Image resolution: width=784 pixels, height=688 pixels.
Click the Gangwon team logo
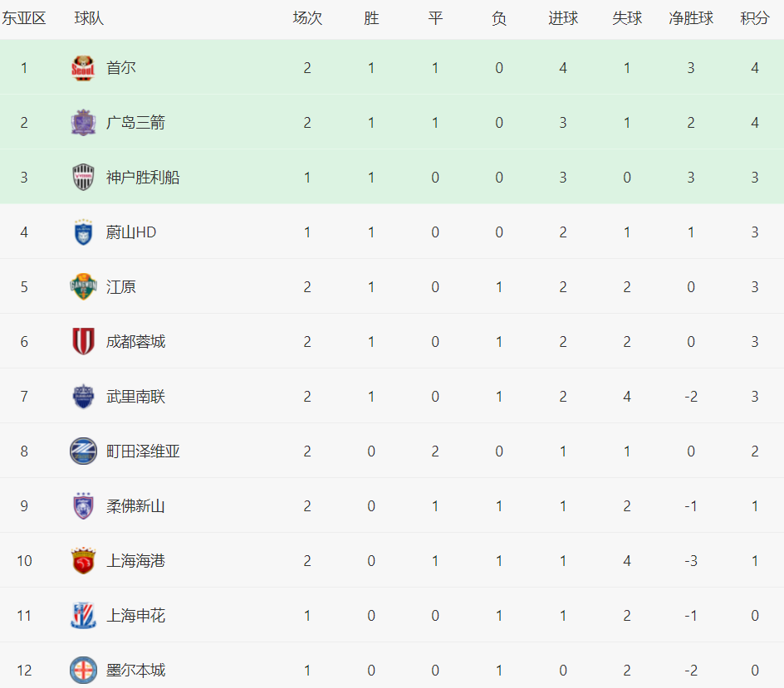[83, 287]
